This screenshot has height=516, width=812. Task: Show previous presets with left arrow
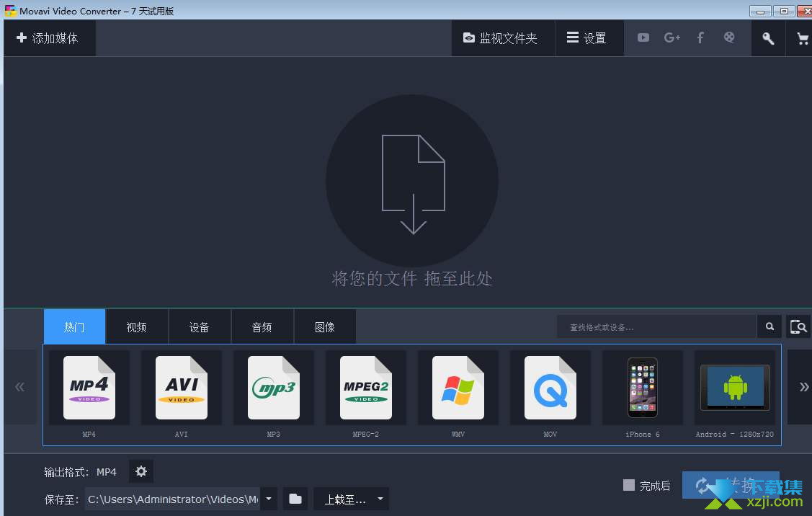(x=19, y=387)
